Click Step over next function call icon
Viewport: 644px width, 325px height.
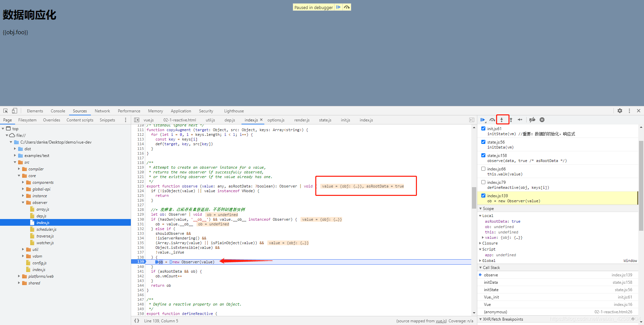(x=492, y=120)
